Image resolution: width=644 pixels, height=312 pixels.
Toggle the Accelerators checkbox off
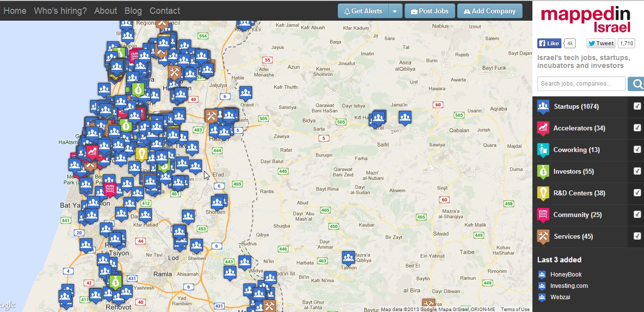coord(637,128)
